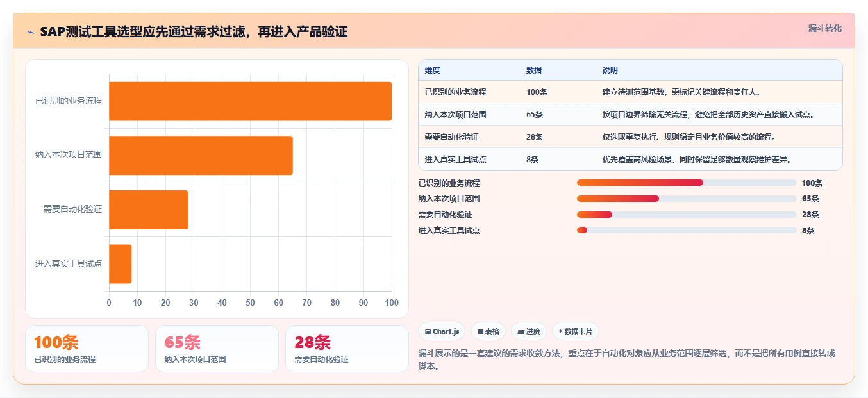Click 65条 in the table data column
Screen dimensions: 868x398
535,115
